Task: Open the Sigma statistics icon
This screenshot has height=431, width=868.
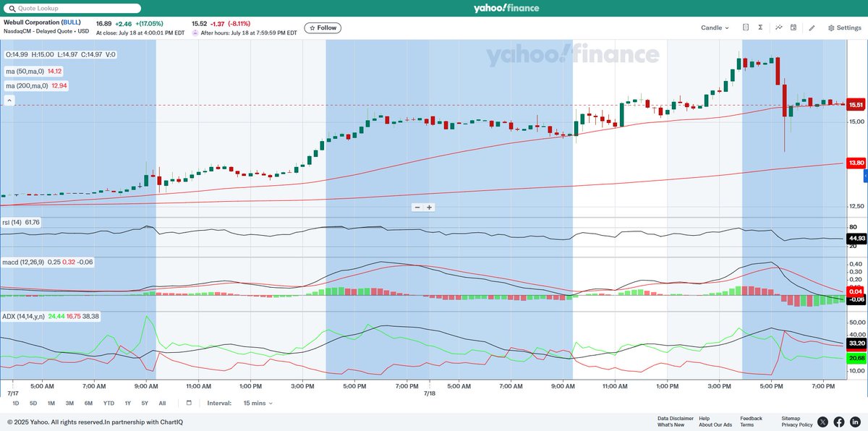Action: click(760, 27)
